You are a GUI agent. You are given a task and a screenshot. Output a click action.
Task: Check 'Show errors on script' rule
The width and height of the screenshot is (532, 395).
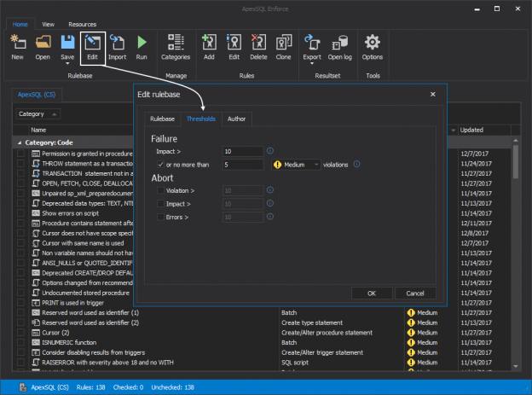pos(20,213)
